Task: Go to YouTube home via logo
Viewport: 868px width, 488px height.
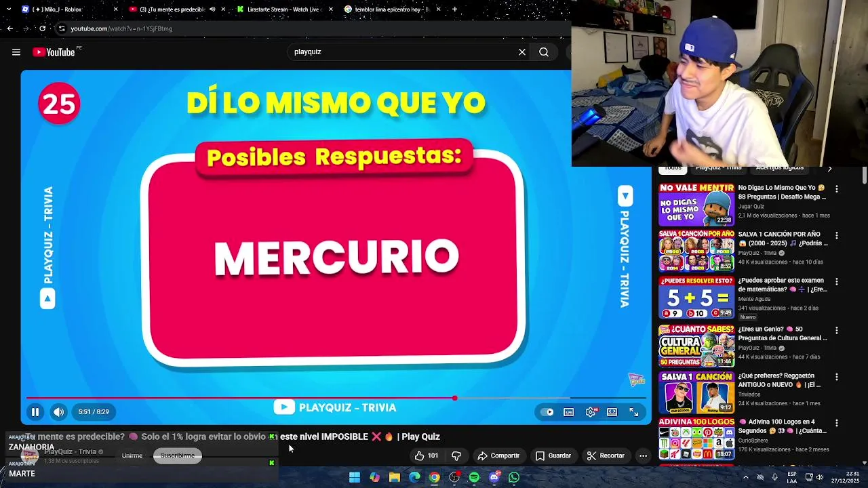Action: (54, 52)
